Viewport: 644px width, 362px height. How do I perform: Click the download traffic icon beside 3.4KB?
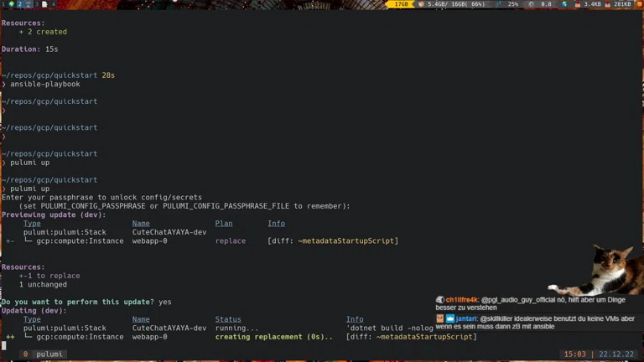click(578, 4)
